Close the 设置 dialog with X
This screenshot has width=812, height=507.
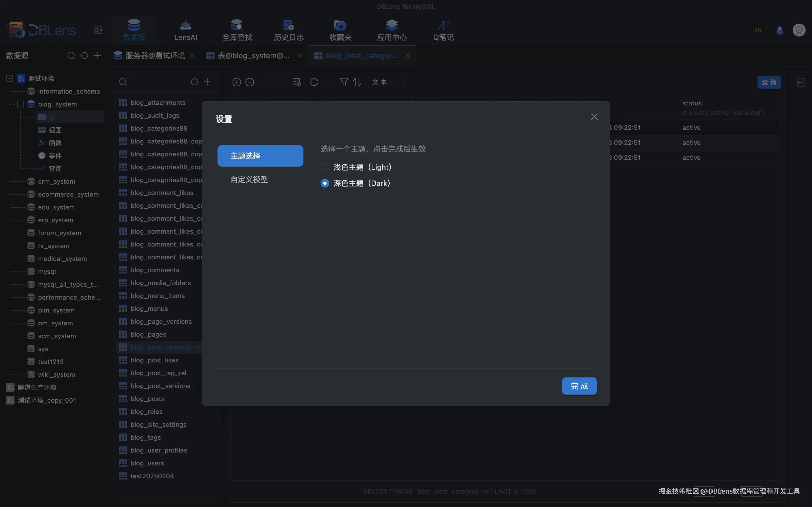point(594,117)
